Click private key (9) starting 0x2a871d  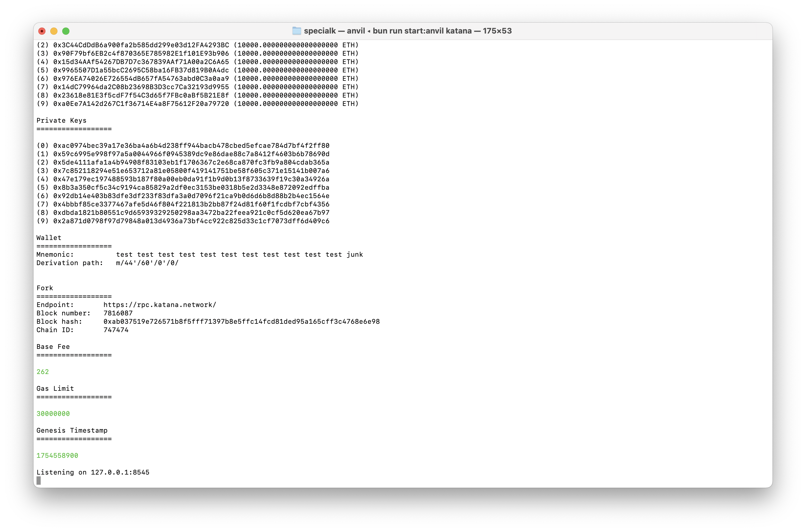(191, 221)
